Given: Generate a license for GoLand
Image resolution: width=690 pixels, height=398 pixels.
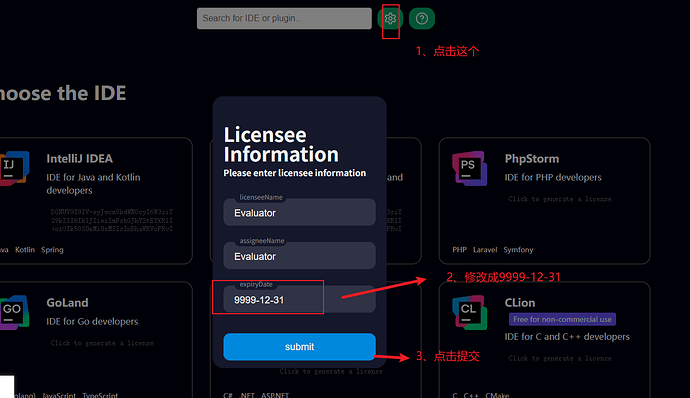Looking at the screenshot, I should click(102, 343).
